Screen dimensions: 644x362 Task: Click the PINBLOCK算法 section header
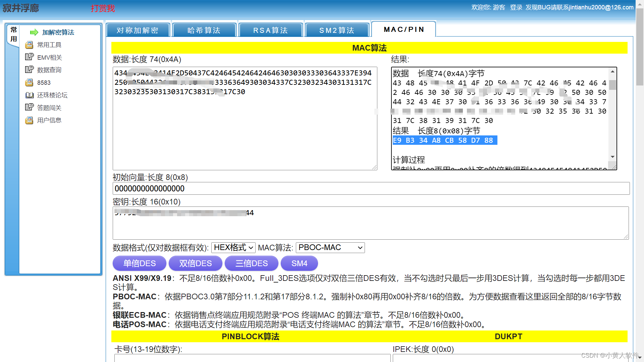point(251,337)
